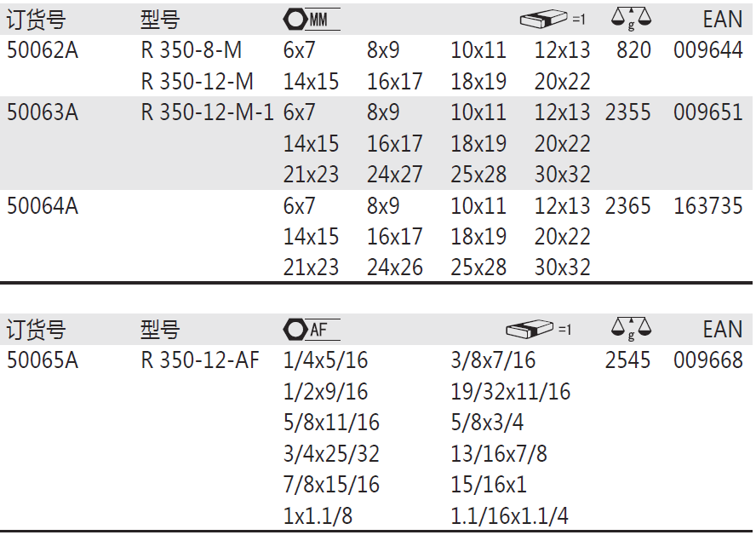Click EAN code 009644
The image size is (756, 535).
coord(707,50)
